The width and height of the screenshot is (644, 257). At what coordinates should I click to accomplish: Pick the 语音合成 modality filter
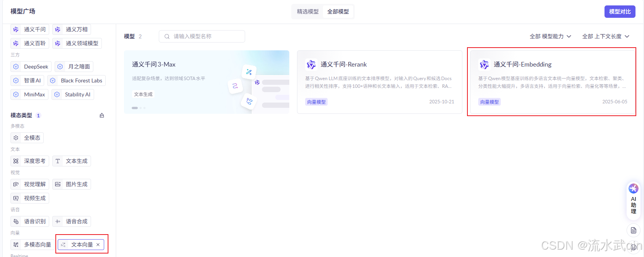(x=72, y=221)
